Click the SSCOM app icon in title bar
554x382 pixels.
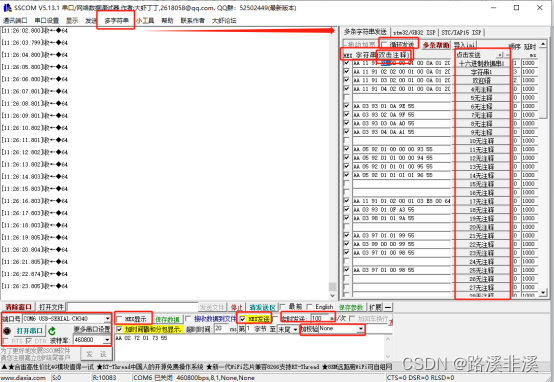click(7, 8)
